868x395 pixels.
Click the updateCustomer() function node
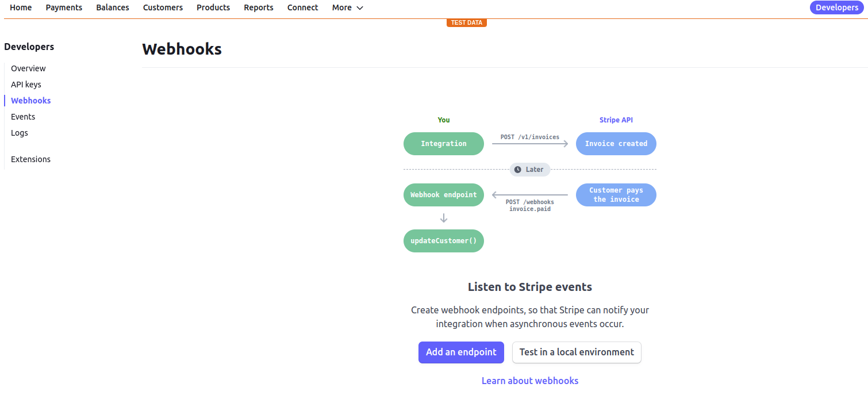pos(443,240)
